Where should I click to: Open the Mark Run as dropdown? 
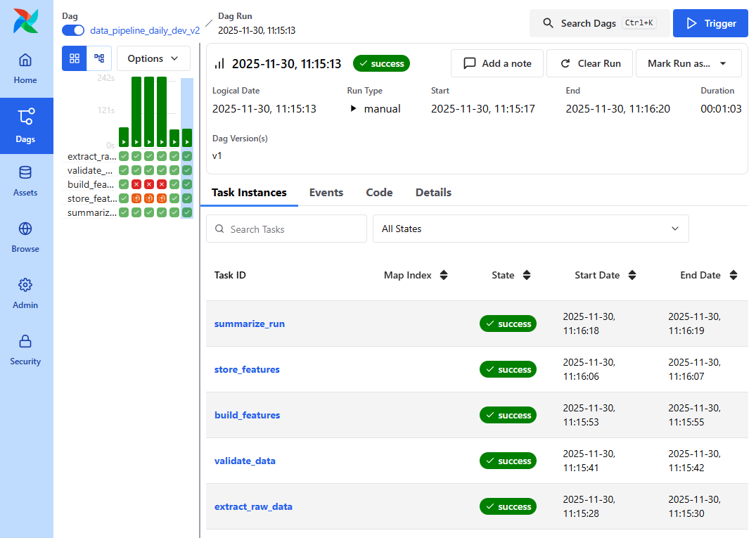(x=688, y=63)
